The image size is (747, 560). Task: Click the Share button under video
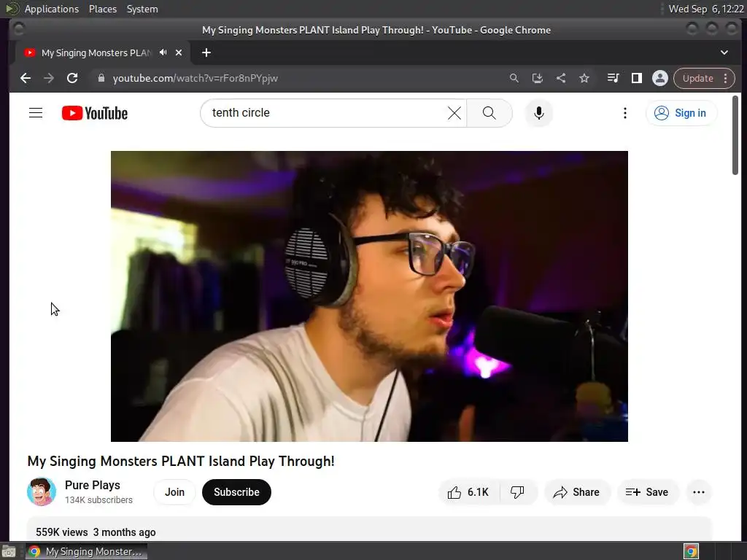click(x=576, y=492)
